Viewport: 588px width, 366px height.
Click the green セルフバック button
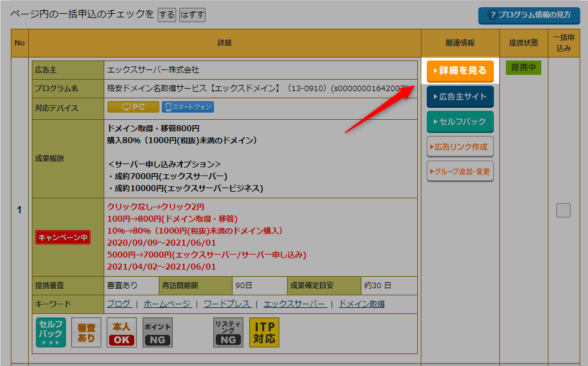point(460,122)
